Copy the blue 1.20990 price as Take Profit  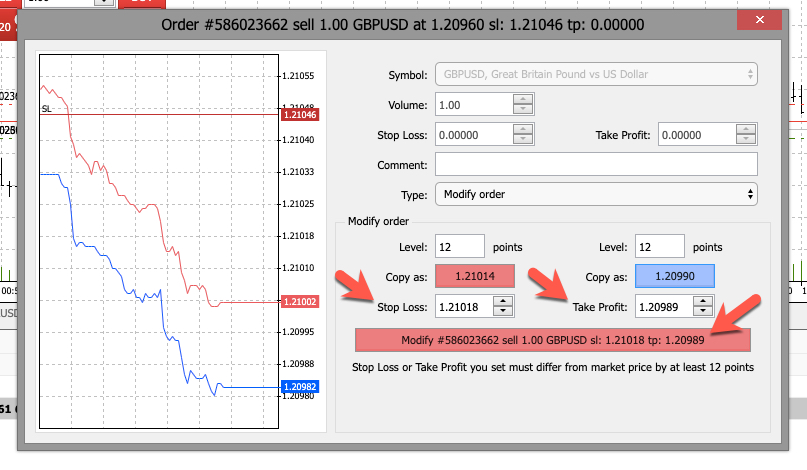coord(673,276)
